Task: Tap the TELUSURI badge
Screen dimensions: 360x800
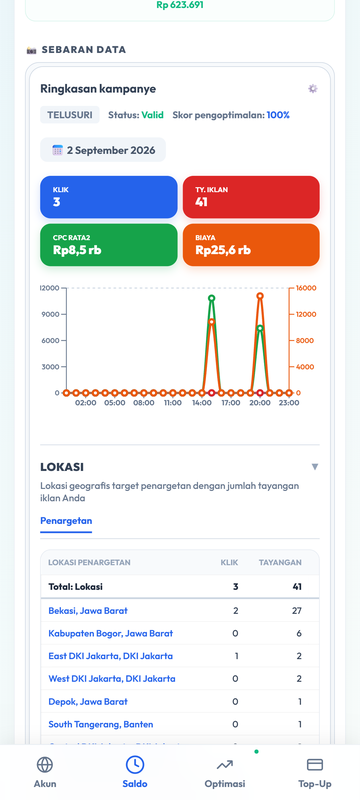Action: point(70,115)
